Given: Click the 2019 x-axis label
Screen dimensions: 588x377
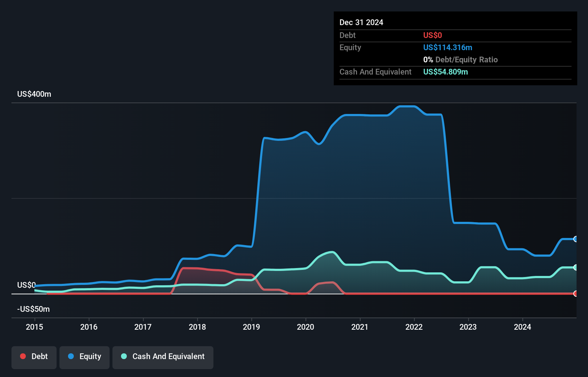Looking at the screenshot, I should (x=251, y=327).
